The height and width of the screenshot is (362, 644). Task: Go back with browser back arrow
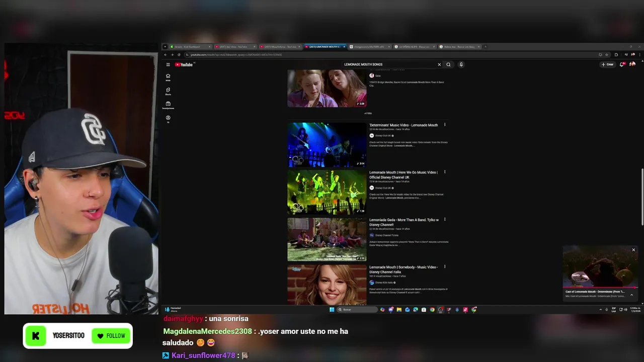point(166,55)
